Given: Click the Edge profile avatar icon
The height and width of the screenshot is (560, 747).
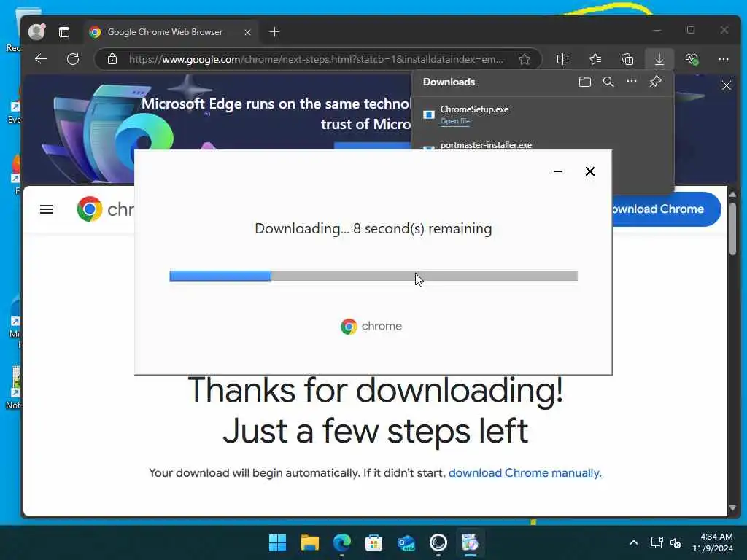Looking at the screenshot, I should tap(36, 32).
